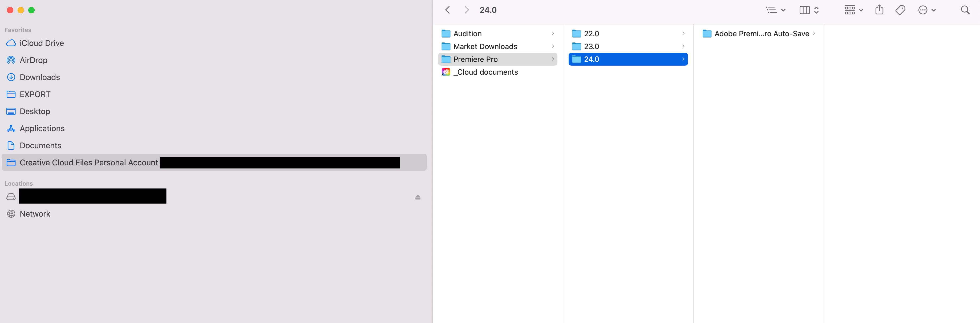Eject the external drive in Locations

point(418,197)
